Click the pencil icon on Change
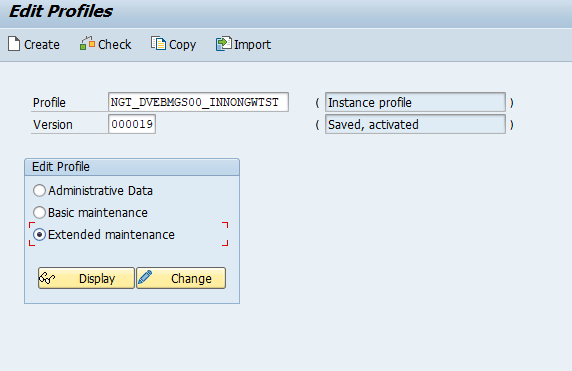Screen dimensions: 572x371 point(145,277)
